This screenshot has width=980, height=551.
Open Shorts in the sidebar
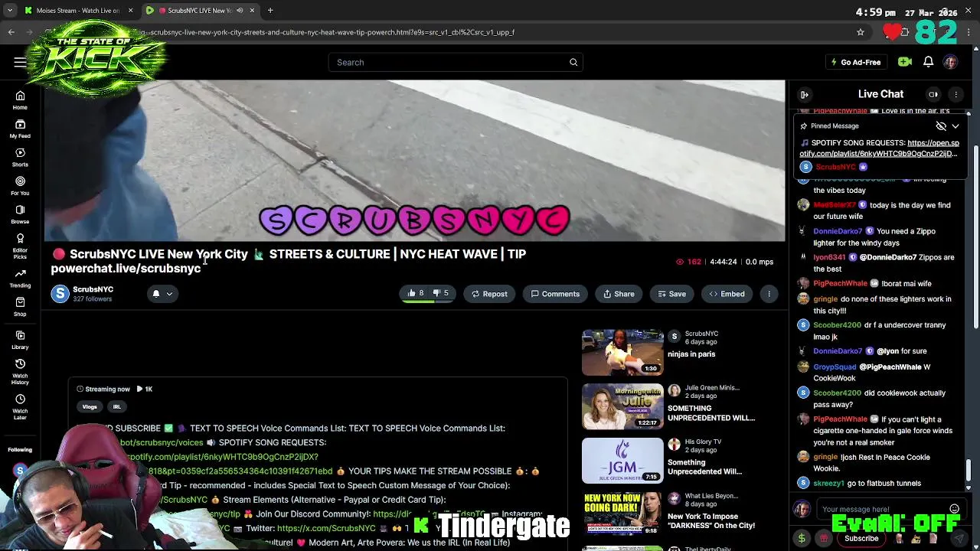20,157
